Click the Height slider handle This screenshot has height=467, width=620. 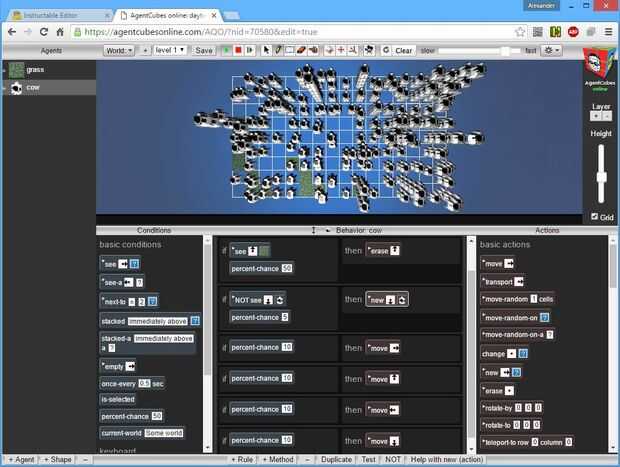601,177
